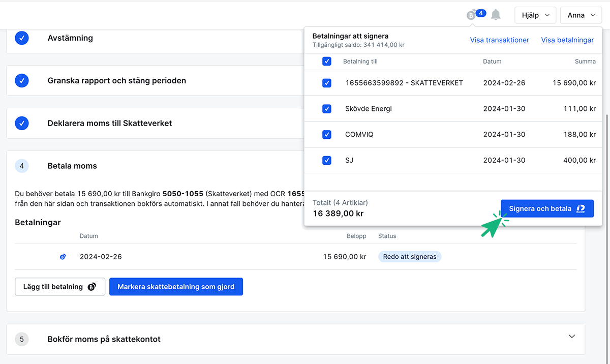Click the notifications bell icon
The height and width of the screenshot is (364, 610).
click(496, 15)
